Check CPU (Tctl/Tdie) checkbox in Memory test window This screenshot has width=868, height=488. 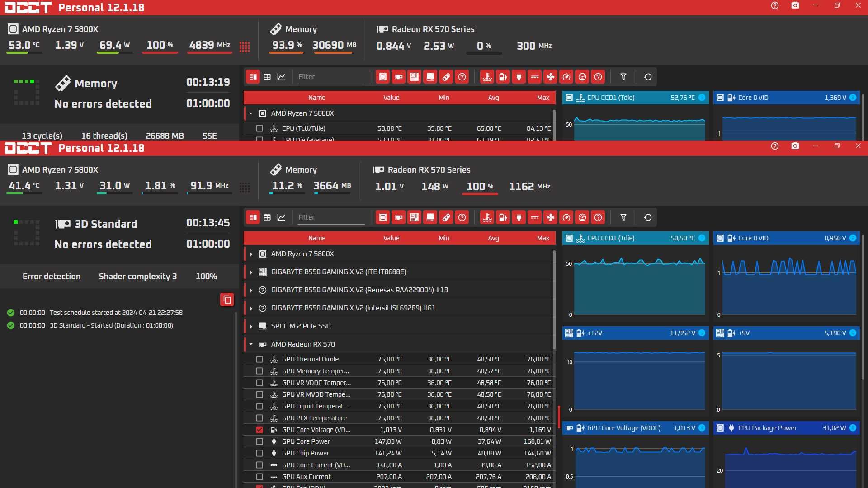point(259,128)
